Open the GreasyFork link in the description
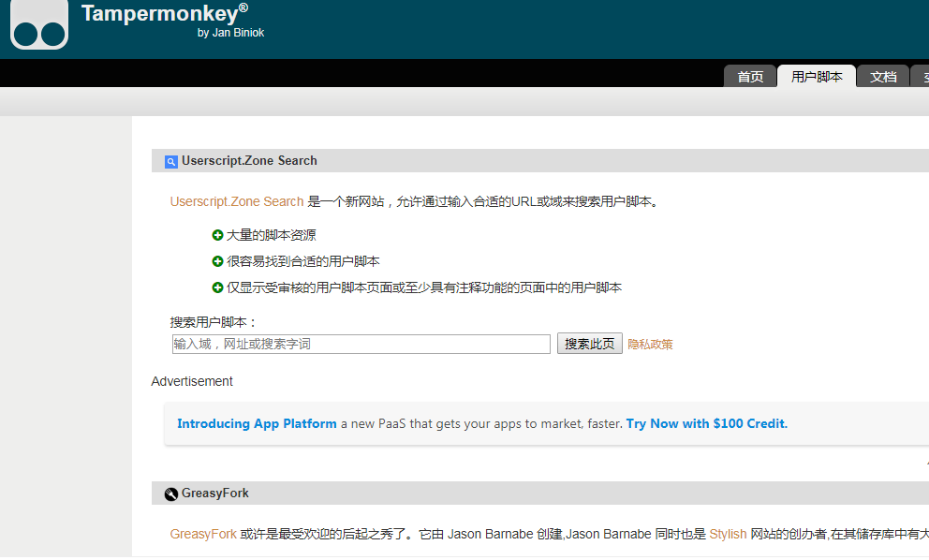This screenshot has height=560, width=929. point(203,534)
